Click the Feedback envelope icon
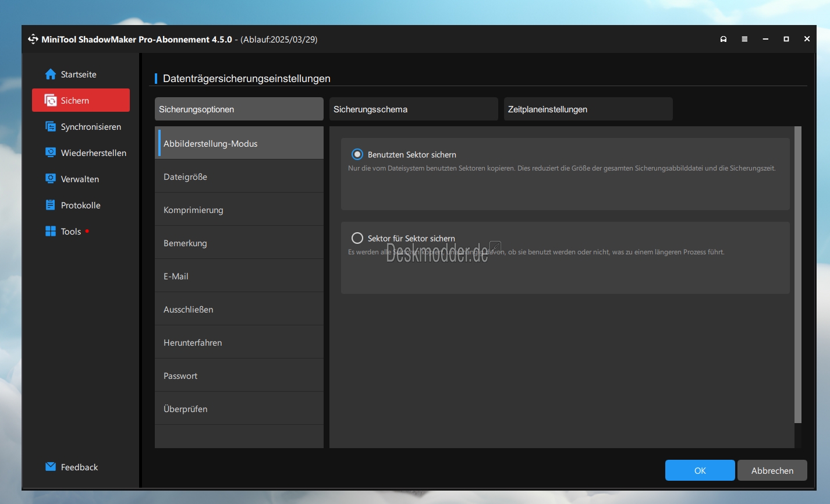This screenshot has height=504, width=830. [x=51, y=467]
